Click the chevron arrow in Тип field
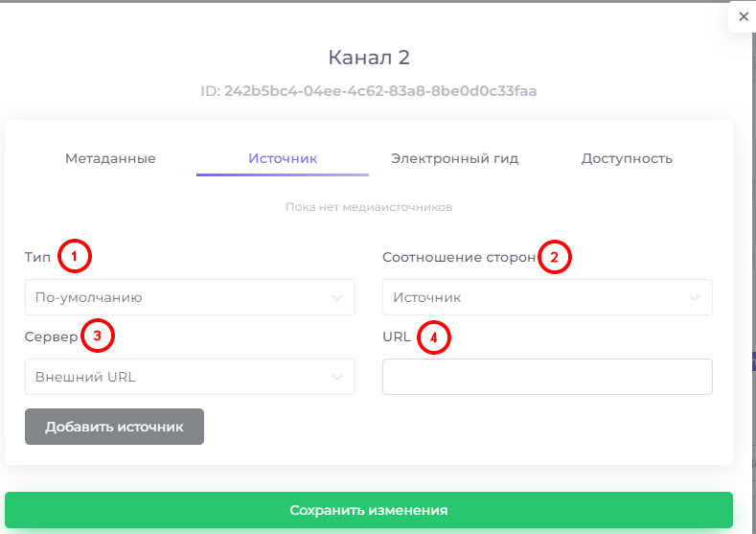The height and width of the screenshot is (534, 756). point(337,297)
